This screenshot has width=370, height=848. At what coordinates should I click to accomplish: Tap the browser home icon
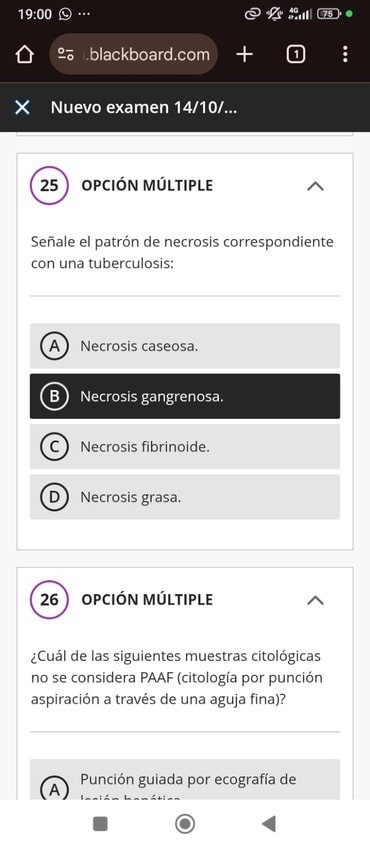(x=25, y=55)
